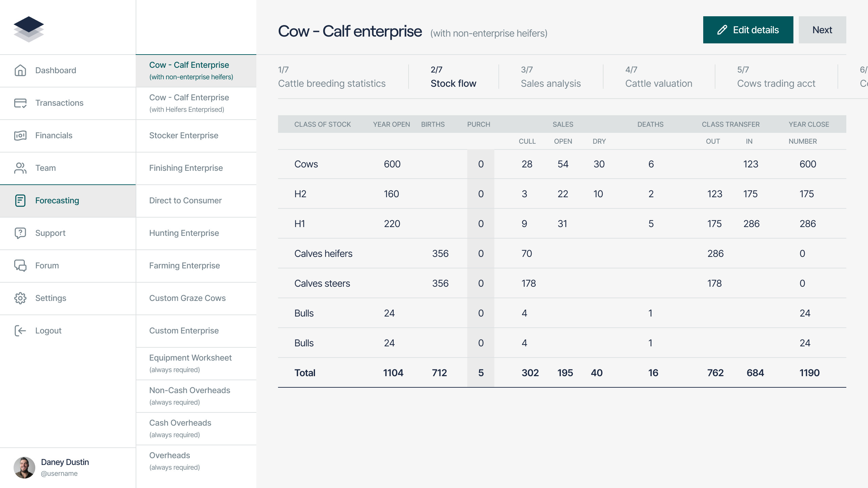Click the layered diamond app logo
Viewport: 868px width, 488px height.
coord(29,29)
